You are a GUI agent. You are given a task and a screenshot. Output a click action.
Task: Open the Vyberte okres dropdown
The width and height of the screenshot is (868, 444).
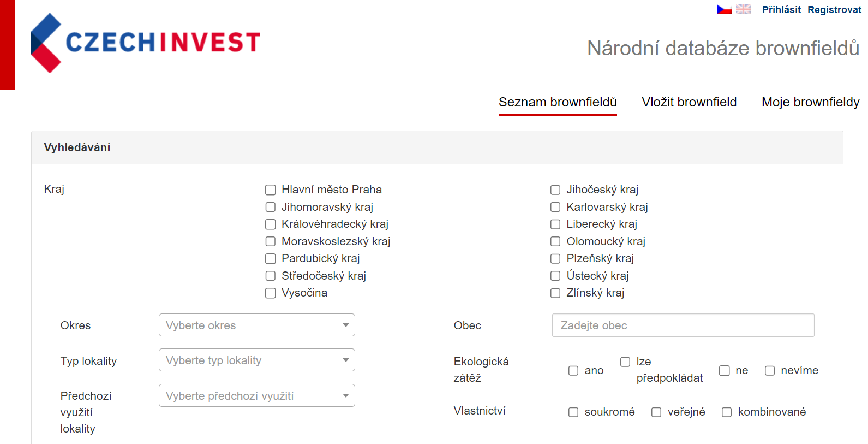[x=256, y=325]
